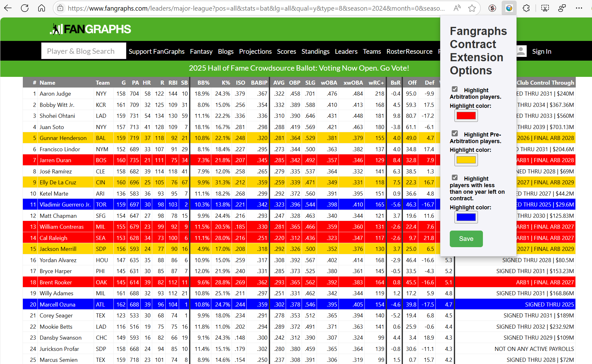Click NYY team link in Juan Soto row
The width and height of the screenshot is (592, 364).
tap(101, 127)
